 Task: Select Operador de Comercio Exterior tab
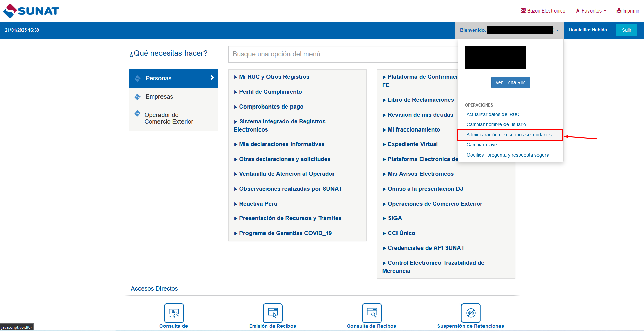point(174,118)
